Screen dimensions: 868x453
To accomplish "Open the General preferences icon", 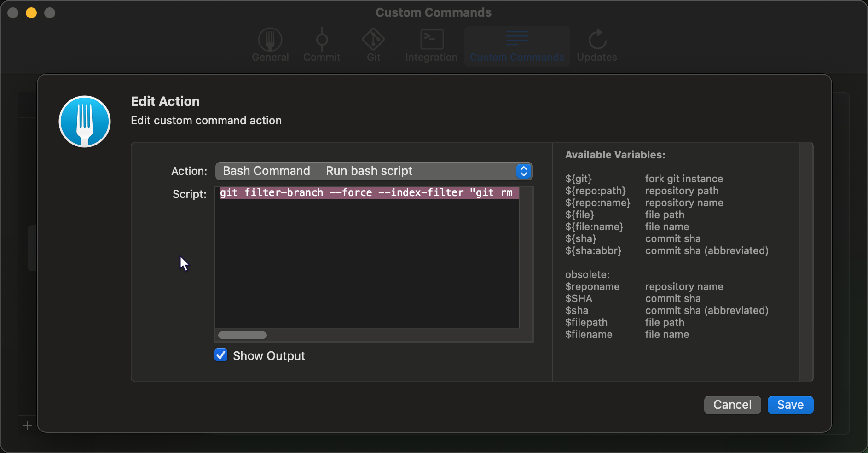I will (x=270, y=41).
